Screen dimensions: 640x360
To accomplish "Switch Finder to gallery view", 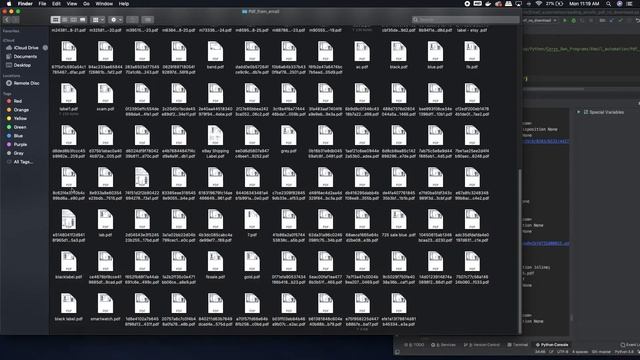I will 82,20.
